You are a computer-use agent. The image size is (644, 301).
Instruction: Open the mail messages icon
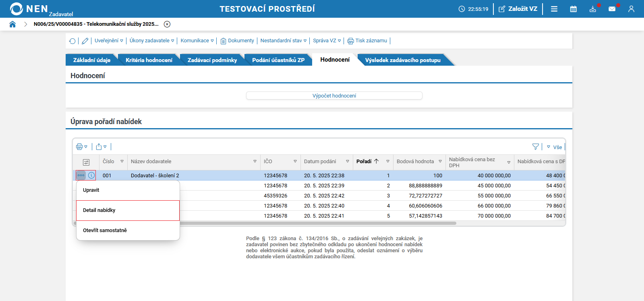click(612, 9)
